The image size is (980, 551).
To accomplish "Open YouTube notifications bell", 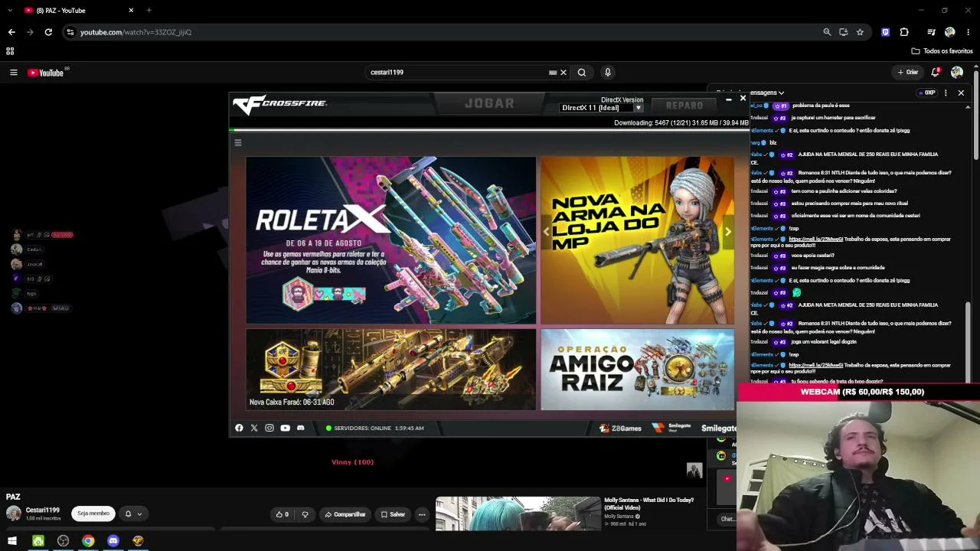I will coord(935,73).
